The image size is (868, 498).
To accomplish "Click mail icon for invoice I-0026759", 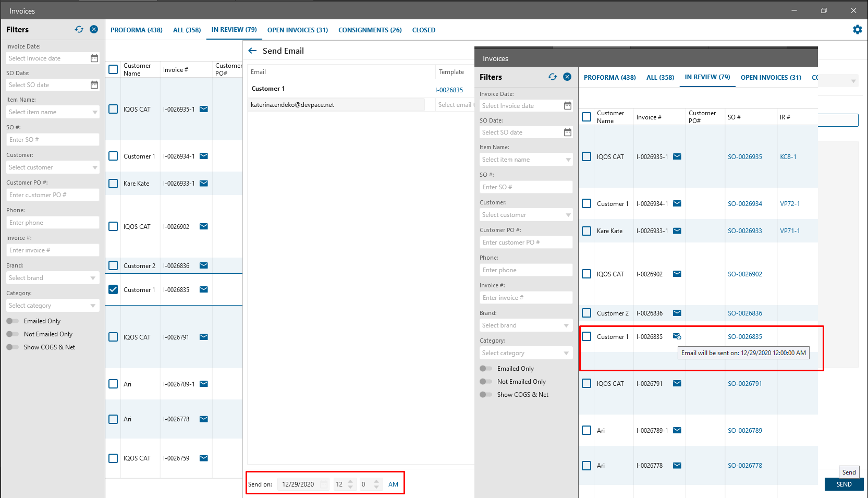I will 204,458.
